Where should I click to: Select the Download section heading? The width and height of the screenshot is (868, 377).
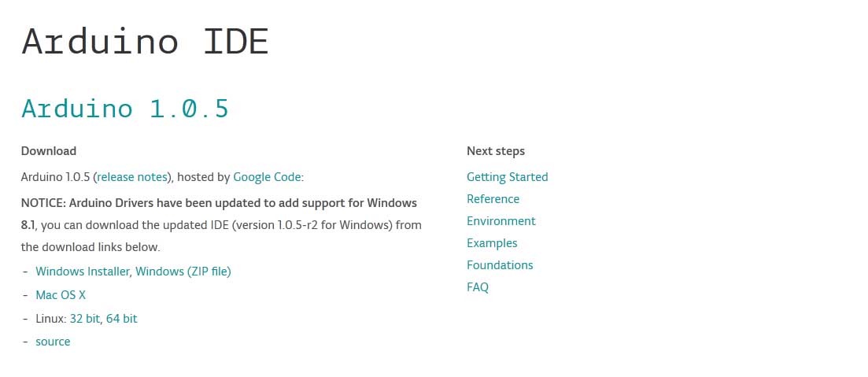pos(49,151)
